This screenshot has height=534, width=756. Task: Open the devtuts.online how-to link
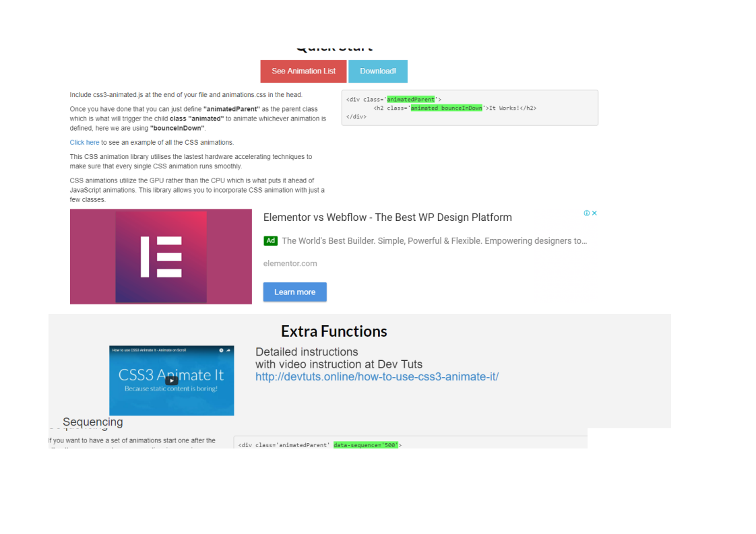click(377, 376)
